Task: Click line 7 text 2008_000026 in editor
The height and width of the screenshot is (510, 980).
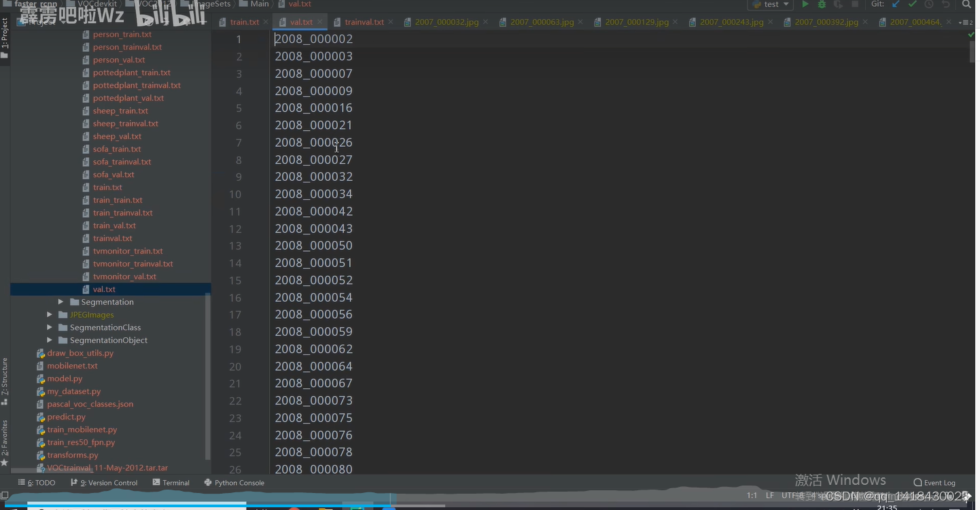Action: pos(313,142)
